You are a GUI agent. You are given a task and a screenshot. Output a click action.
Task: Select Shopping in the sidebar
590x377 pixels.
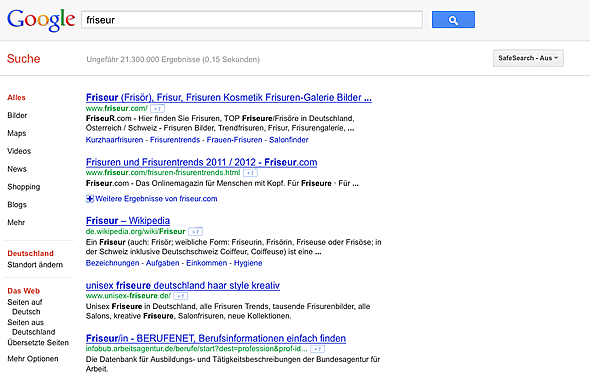23,187
